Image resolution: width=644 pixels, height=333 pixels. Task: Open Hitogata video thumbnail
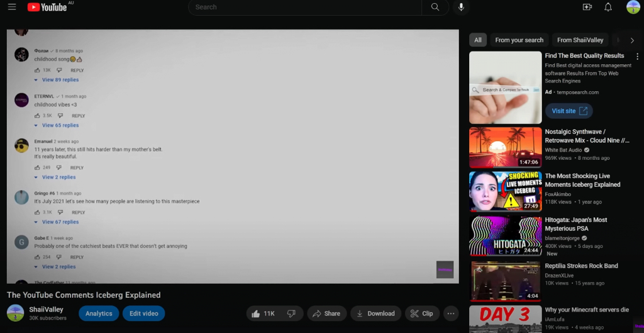506,236
